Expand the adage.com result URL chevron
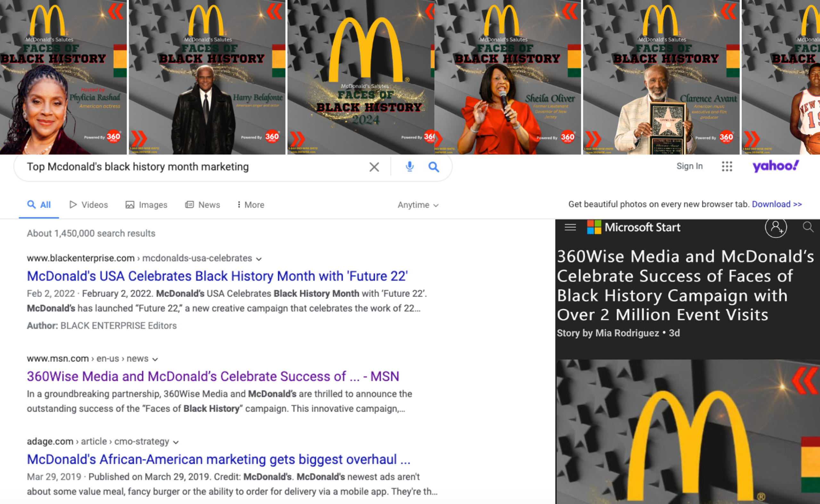Viewport: 820px width, 504px height. click(176, 442)
